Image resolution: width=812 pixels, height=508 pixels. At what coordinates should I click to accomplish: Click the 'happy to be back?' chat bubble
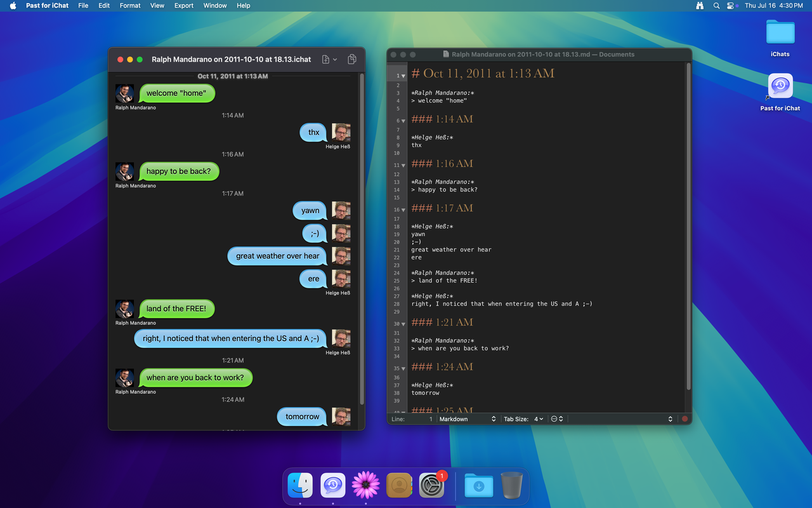(x=178, y=171)
